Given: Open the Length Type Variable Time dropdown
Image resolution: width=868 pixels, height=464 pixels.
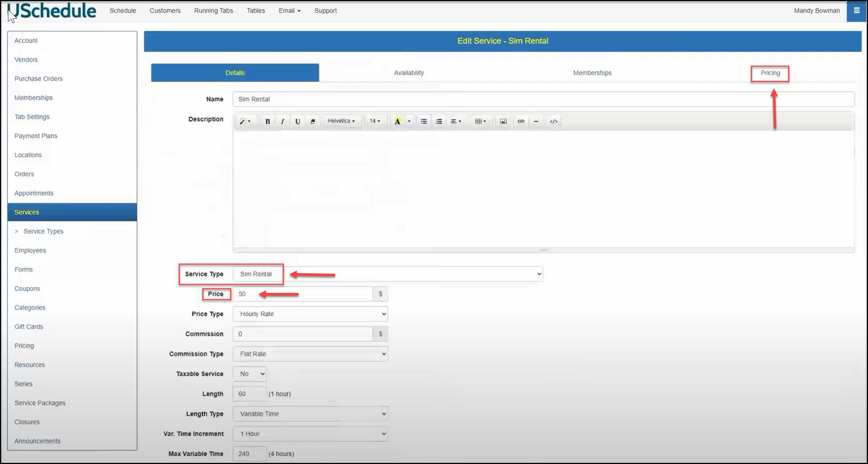Looking at the screenshot, I should (x=310, y=414).
